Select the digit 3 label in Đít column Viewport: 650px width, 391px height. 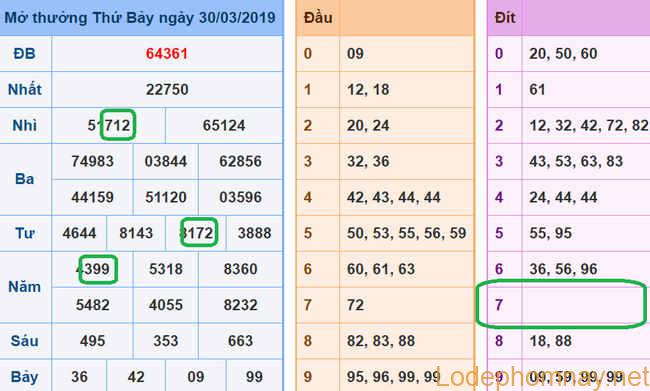[499, 161]
